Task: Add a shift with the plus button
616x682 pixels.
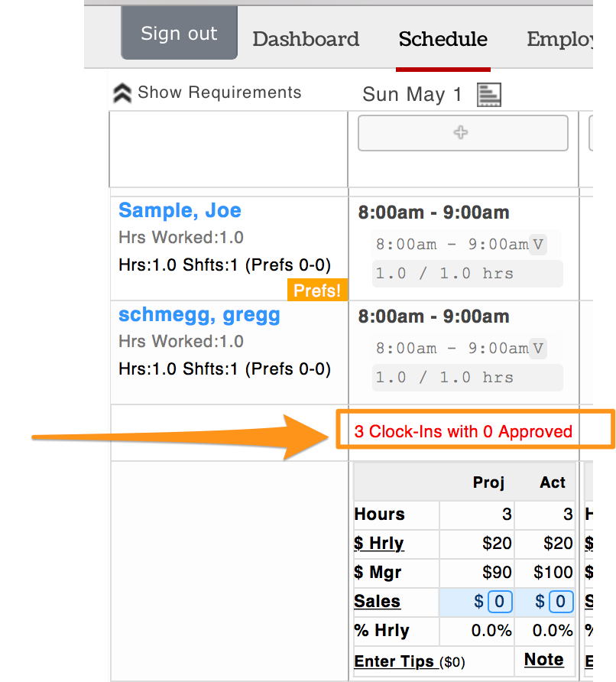Action: tap(462, 133)
